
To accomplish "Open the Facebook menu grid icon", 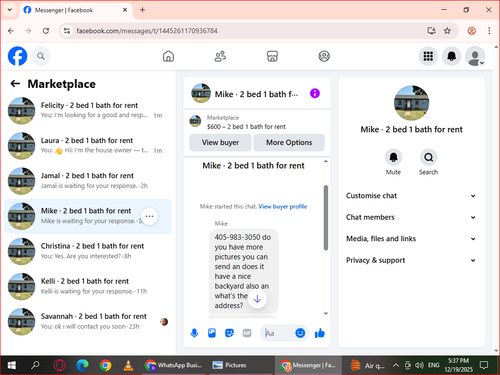I will click(428, 56).
